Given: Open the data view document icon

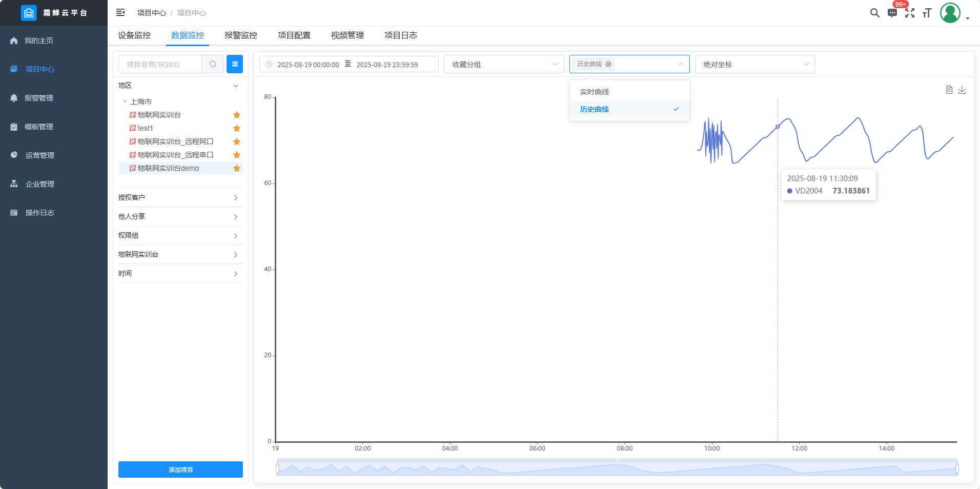Looking at the screenshot, I should (x=949, y=90).
